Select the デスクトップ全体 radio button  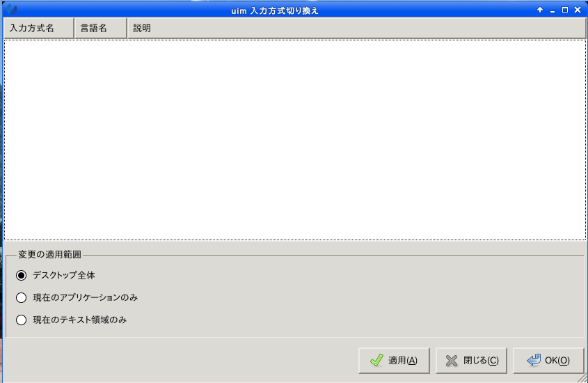coord(22,275)
